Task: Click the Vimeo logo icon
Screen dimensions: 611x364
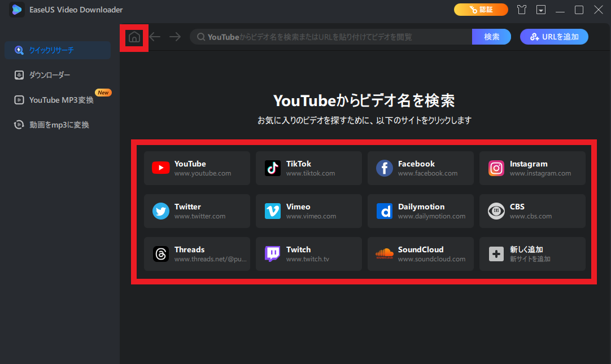Action: 273,211
